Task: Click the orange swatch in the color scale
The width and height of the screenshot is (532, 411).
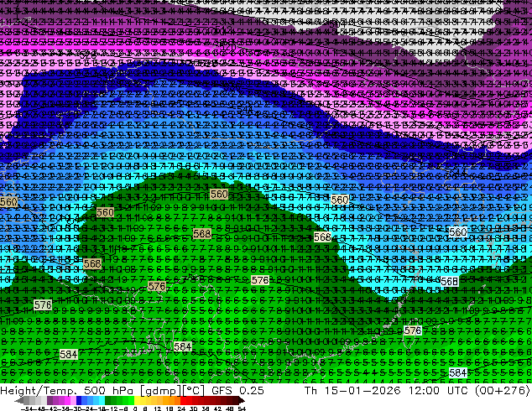Action: point(172,401)
